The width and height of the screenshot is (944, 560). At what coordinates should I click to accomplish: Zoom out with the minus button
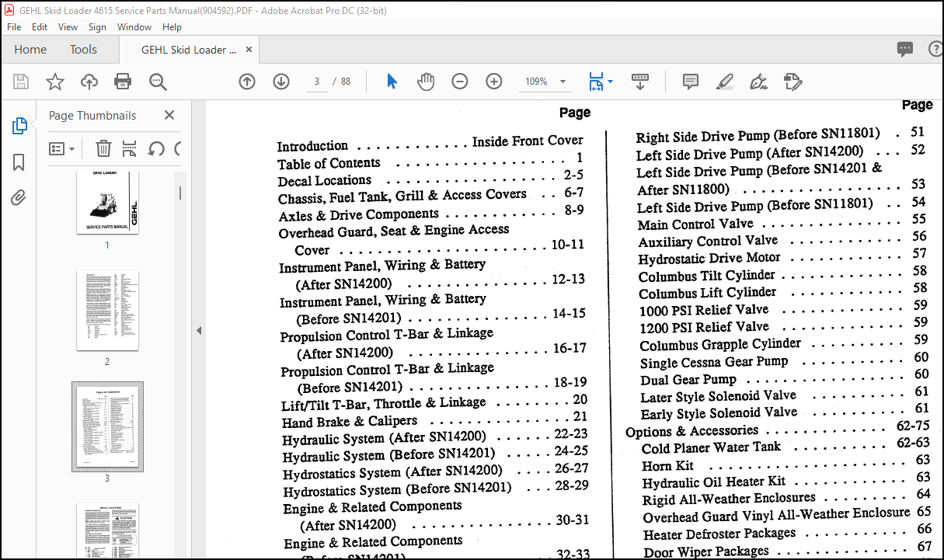click(x=460, y=82)
